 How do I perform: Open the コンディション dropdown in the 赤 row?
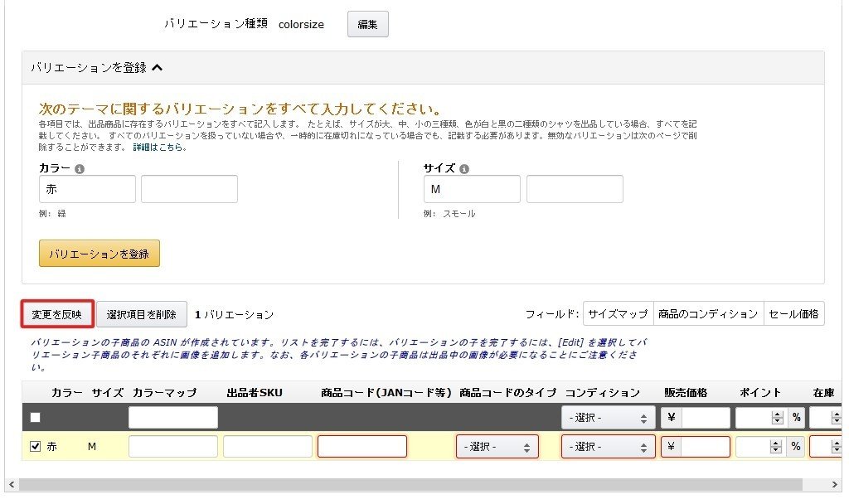tap(609, 447)
